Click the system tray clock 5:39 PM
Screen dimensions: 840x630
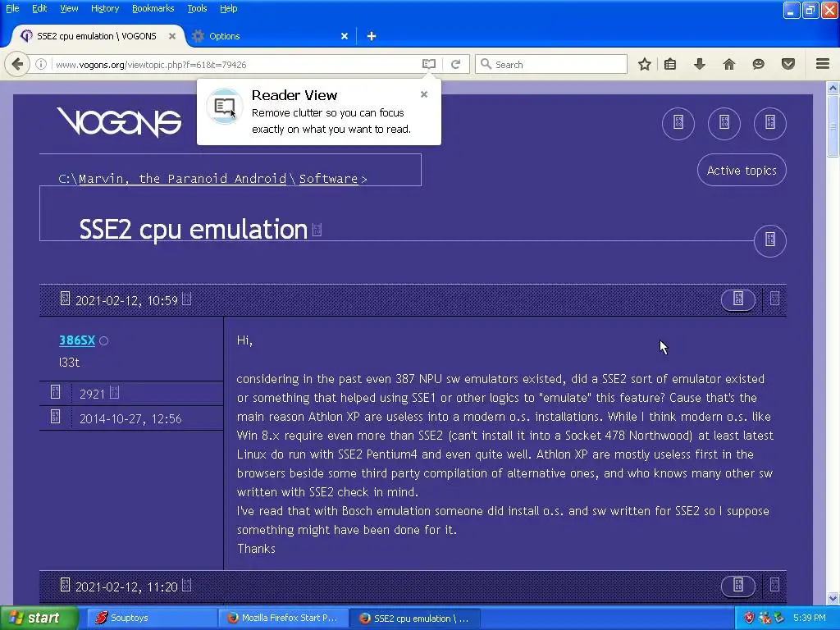tap(809, 618)
